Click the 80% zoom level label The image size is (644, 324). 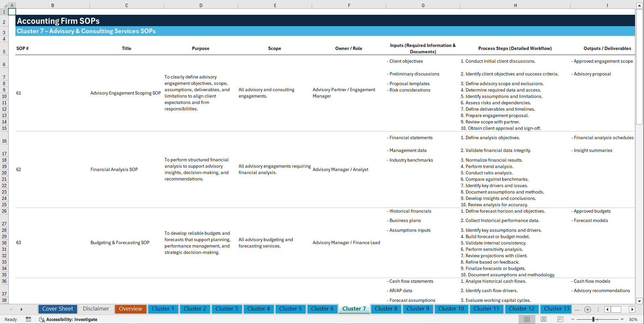coord(633,319)
